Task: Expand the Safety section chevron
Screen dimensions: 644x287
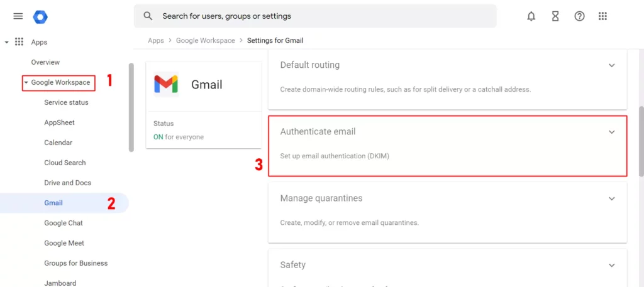Action: [x=611, y=265]
